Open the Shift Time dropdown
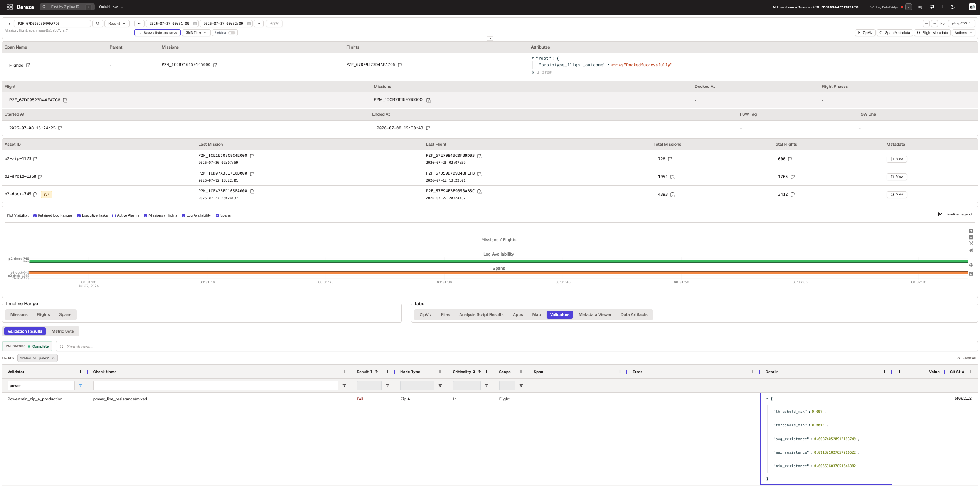Viewport: 980px width, 486px height. pyautogui.click(x=196, y=33)
